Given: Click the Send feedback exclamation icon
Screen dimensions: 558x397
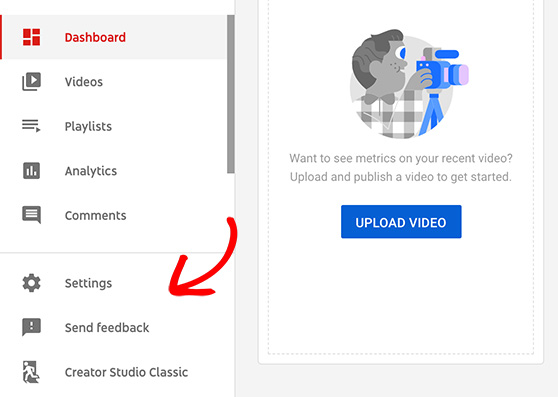Looking at the screenshot, I should (x=31, y=327).
